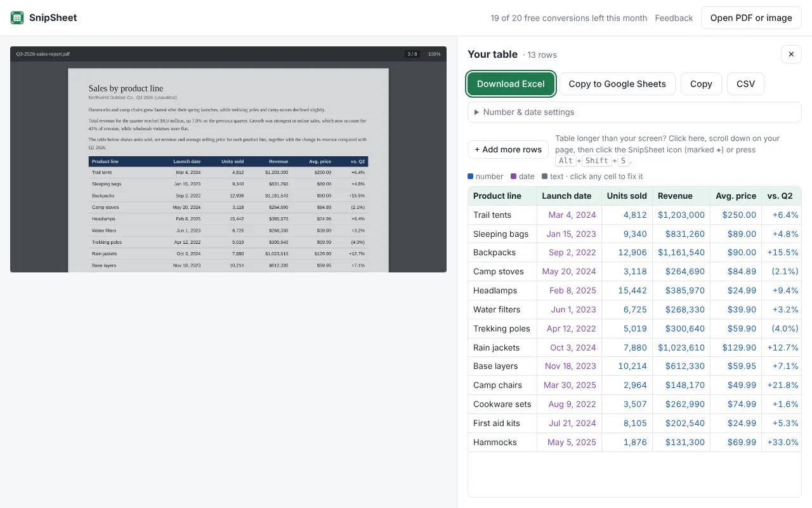The width and height of the screenshot is (812, 508).
Task: Select the +3.2% cell for Water filters
Action: [782, 310]
